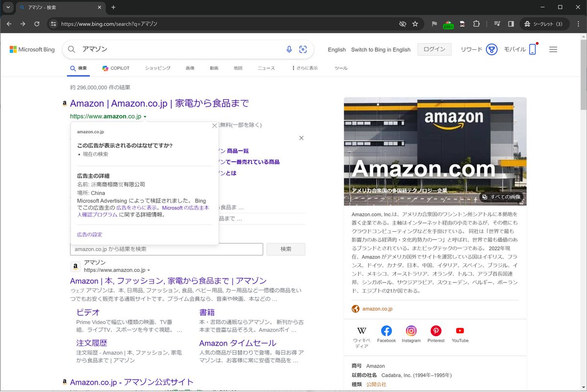Open the 画像 search tab
Image resolution: width=587 pixels, height=392 pixels.
click(x=190, y=68)
